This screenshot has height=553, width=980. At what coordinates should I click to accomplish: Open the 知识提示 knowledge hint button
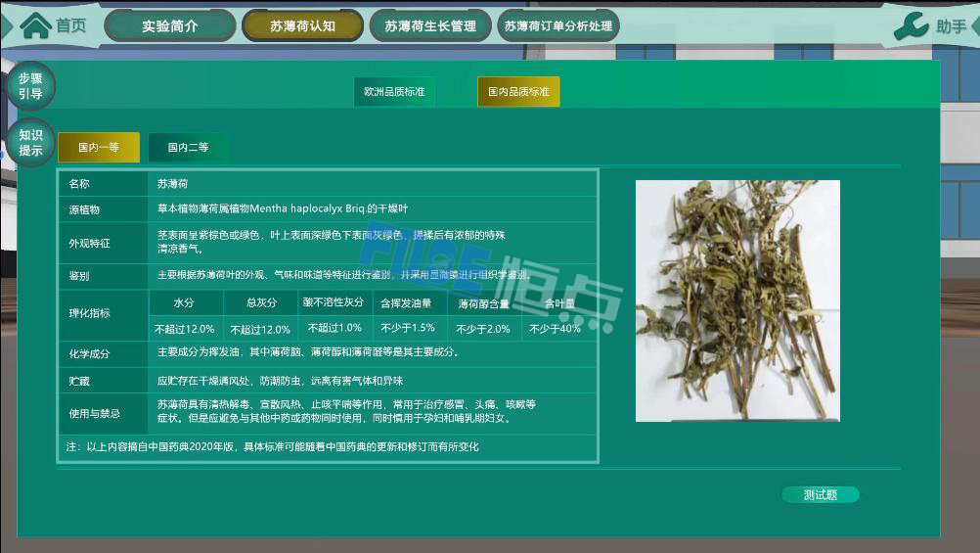(x=30, y=143)
